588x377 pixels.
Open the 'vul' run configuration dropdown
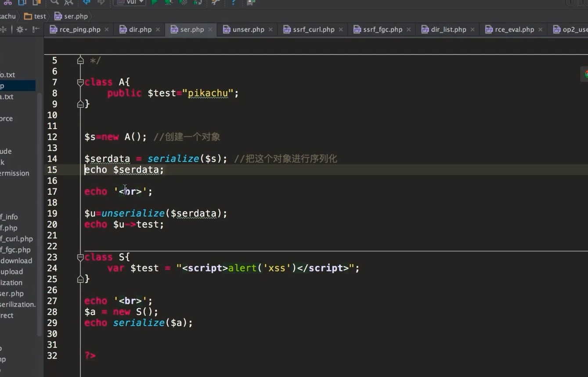[x=130, y=2]
